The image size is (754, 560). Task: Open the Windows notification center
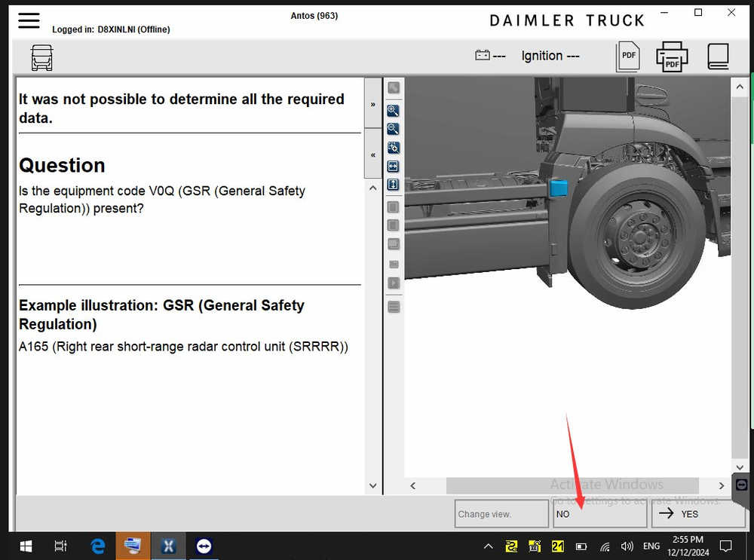[x=725, y=546]
